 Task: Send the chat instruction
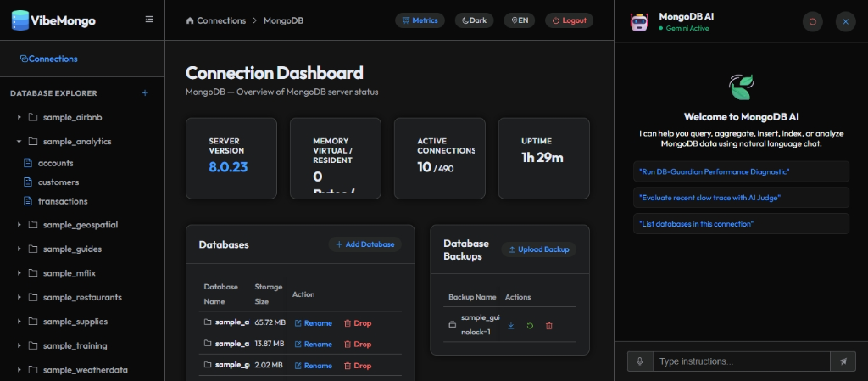pyautogui.click(x=843, y=361)
